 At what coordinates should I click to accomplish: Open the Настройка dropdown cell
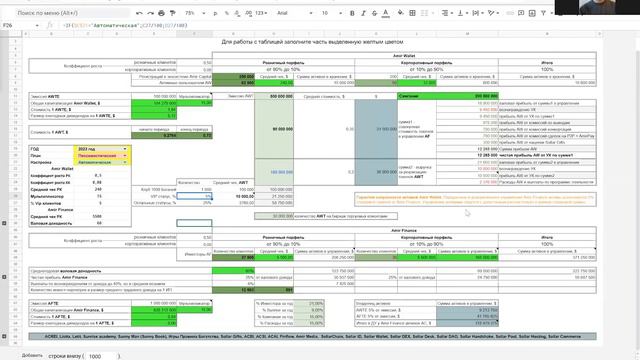coord(102,162)
